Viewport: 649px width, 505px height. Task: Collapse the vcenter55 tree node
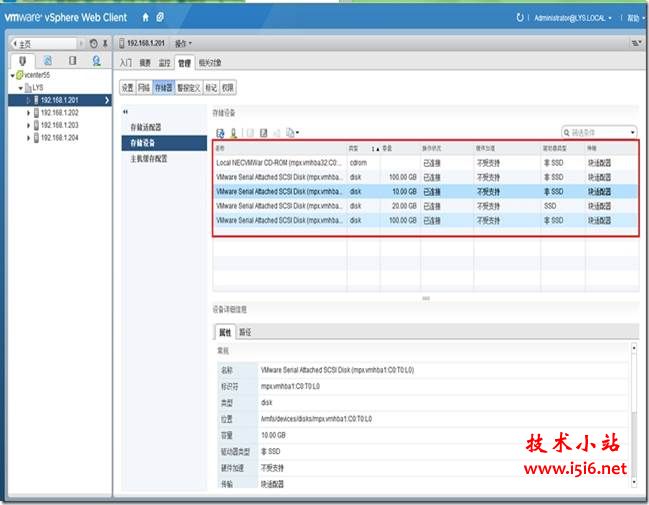13,76
